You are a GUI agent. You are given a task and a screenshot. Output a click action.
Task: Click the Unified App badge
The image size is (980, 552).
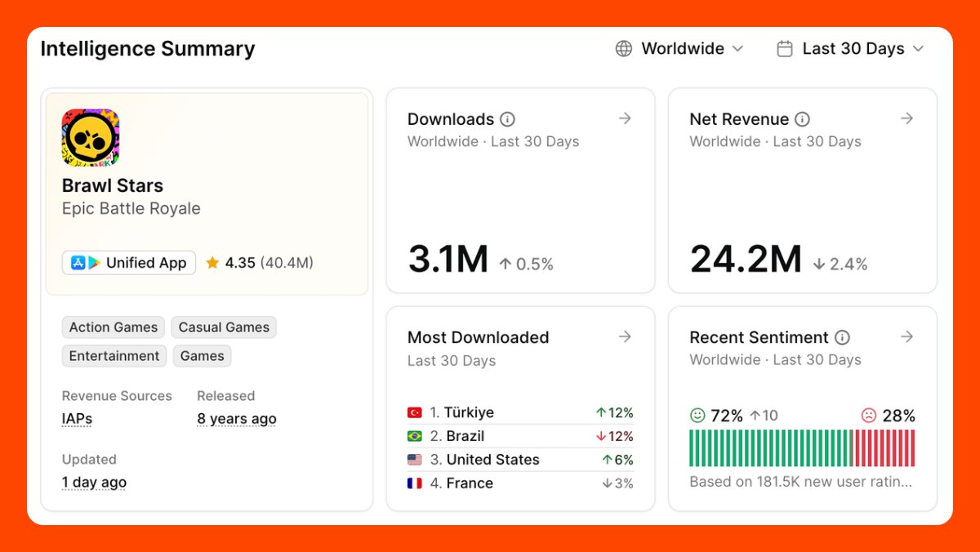[x=129, y=263]
